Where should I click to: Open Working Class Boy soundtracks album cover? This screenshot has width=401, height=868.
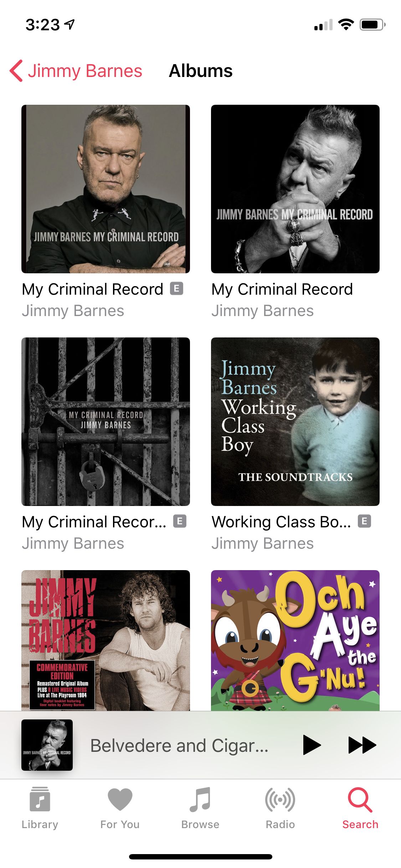coord(295,422)
